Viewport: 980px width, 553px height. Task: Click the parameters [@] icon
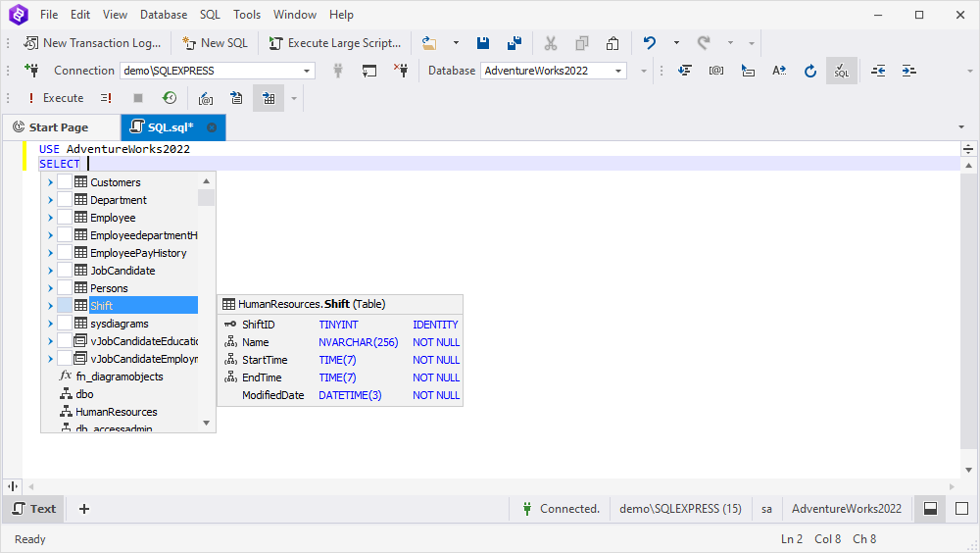716,71
